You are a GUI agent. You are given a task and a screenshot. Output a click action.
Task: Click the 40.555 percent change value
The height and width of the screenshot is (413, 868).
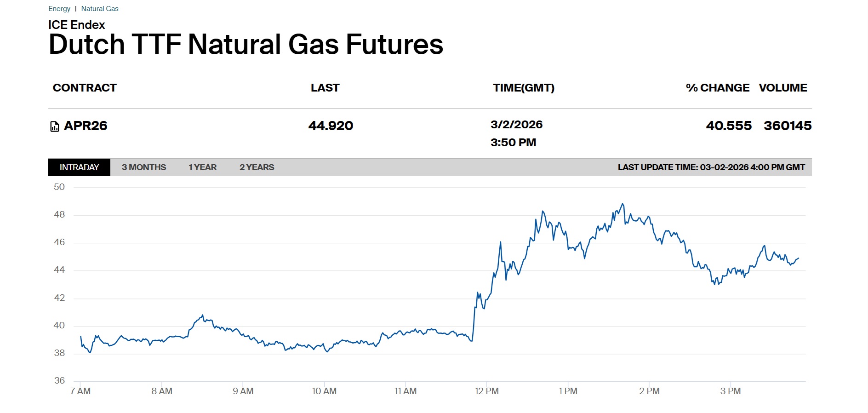(729, 126)
